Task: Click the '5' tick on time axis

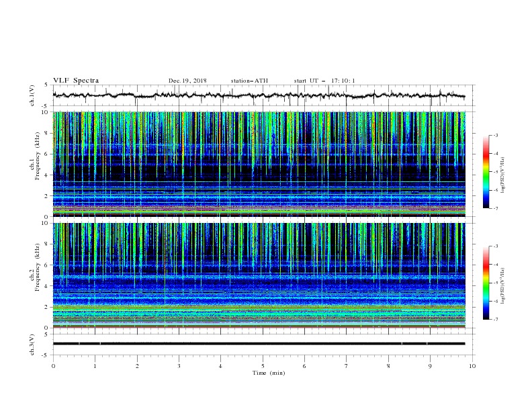Action: (x=263, y=366)
